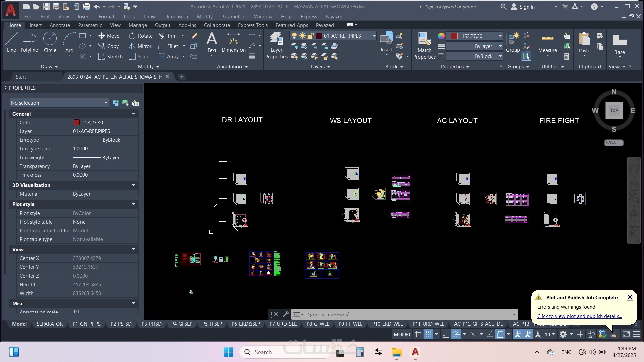
Task: Click the Type a command input field
Action: pos(402,314)
